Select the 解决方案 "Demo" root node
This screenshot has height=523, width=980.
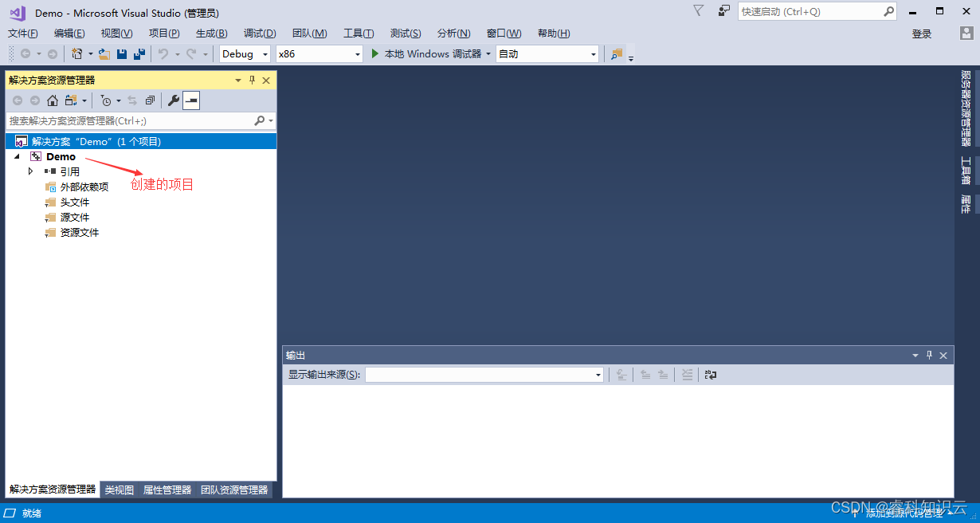pos(141,141)
